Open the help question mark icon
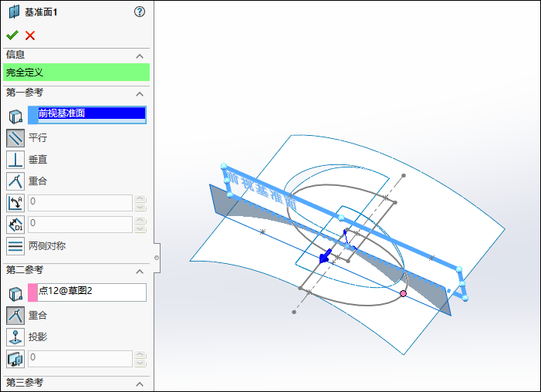Image resolution: width=541 pixels, height=392 pixels. tap(140, 12)
